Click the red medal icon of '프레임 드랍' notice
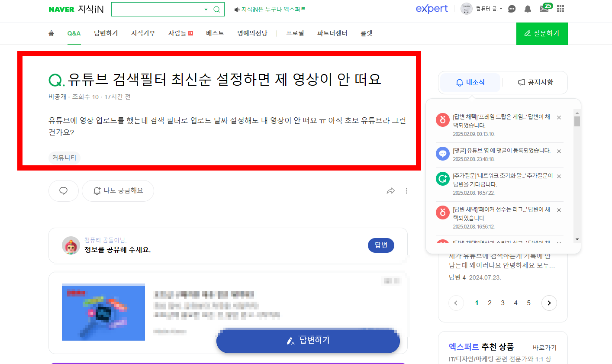The image size is (612, 364). click(x=443, y=120)
